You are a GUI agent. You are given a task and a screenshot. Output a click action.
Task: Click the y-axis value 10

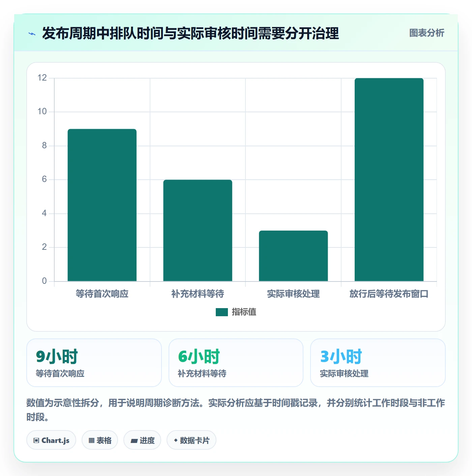(x=42, y=112)
